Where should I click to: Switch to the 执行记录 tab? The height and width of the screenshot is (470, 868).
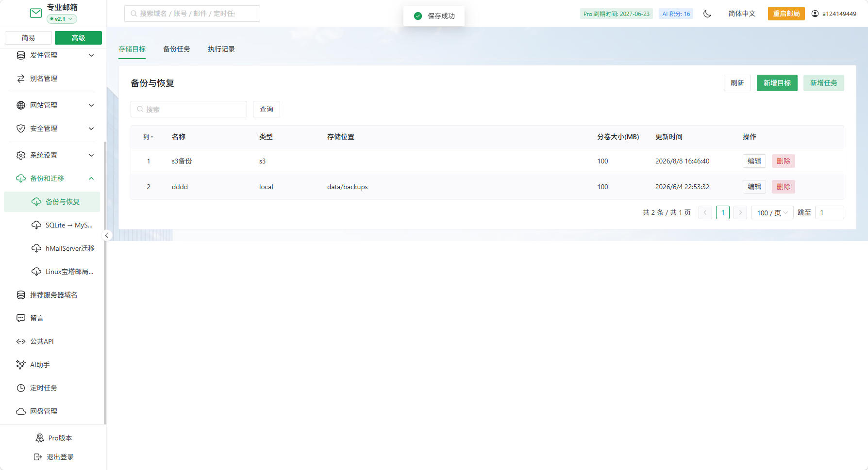pyautogui.click(x=221, y=49)
